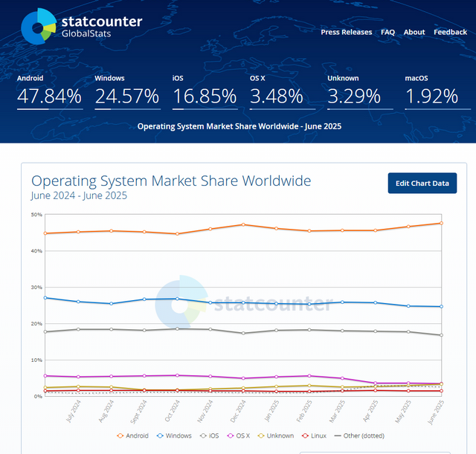
Task: Click the OS X data point for Oct 2024
Action: (177, 375)
